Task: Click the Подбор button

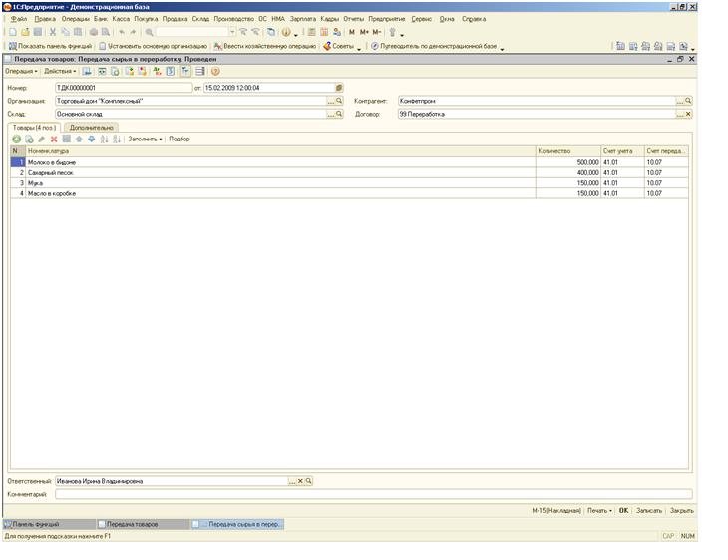Action: point(180,139)
